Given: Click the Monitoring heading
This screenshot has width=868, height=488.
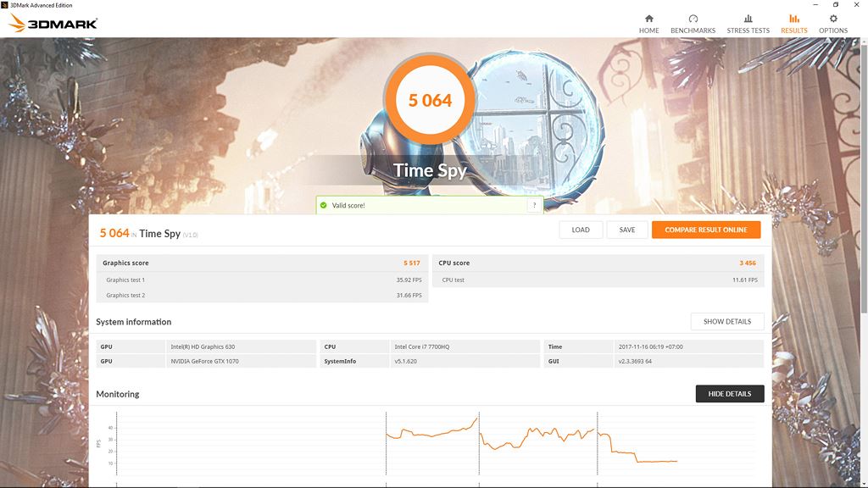Looking at the screenshot, I should click(117, 394).
